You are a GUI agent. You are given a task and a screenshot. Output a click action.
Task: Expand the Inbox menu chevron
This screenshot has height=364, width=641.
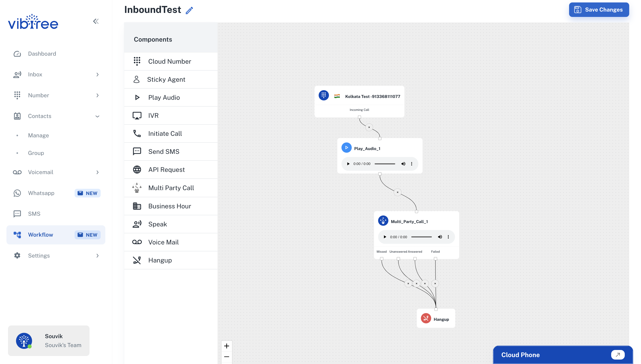coord(98,75)
